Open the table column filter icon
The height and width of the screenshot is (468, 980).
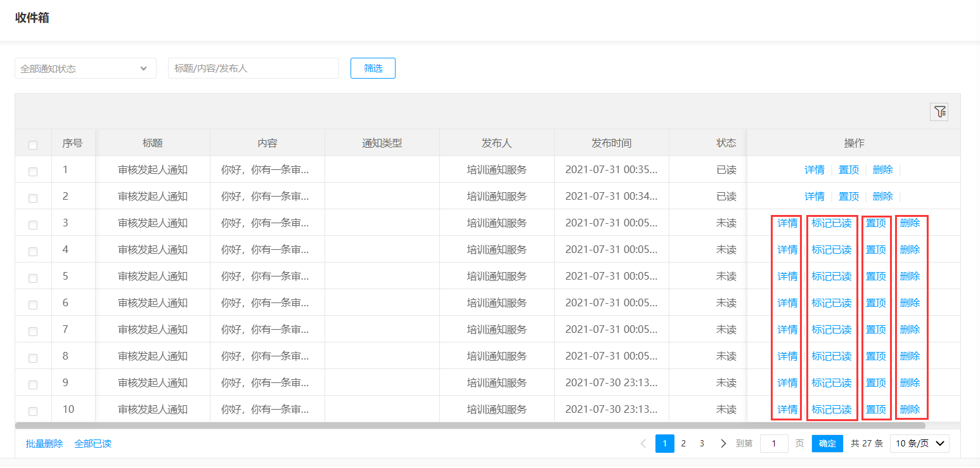click(x=939, y=112)
